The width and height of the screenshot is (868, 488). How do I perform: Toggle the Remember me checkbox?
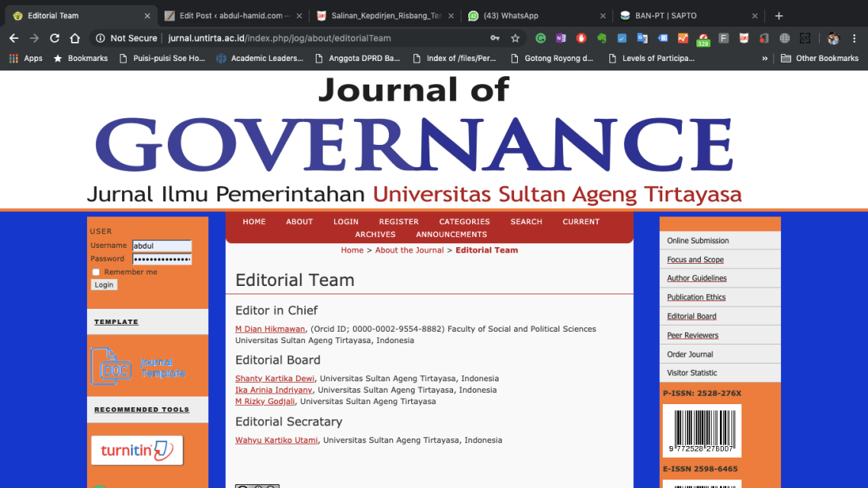(x=96, y=272)
